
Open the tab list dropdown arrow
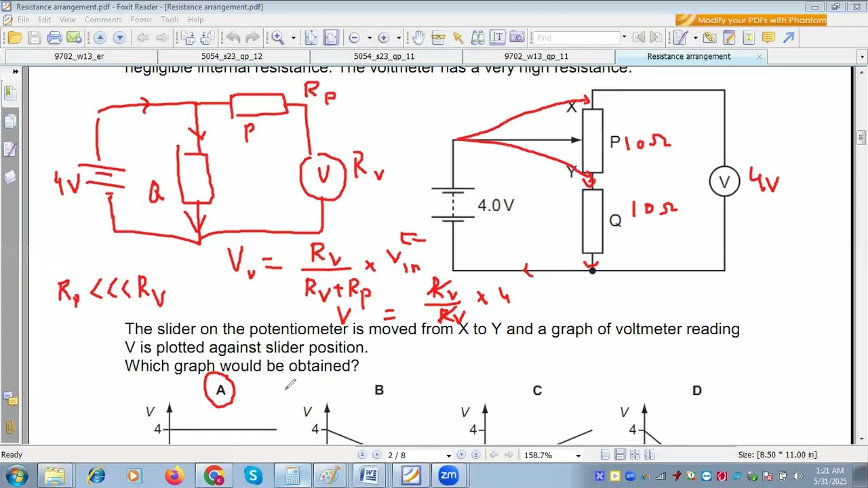[862, 57]
